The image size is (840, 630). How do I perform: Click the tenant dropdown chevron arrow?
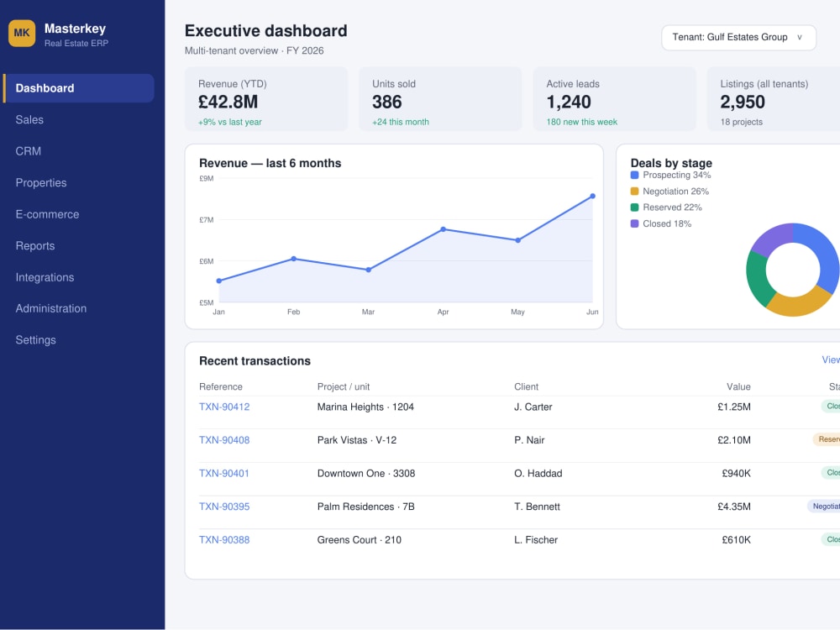point(800,38)
